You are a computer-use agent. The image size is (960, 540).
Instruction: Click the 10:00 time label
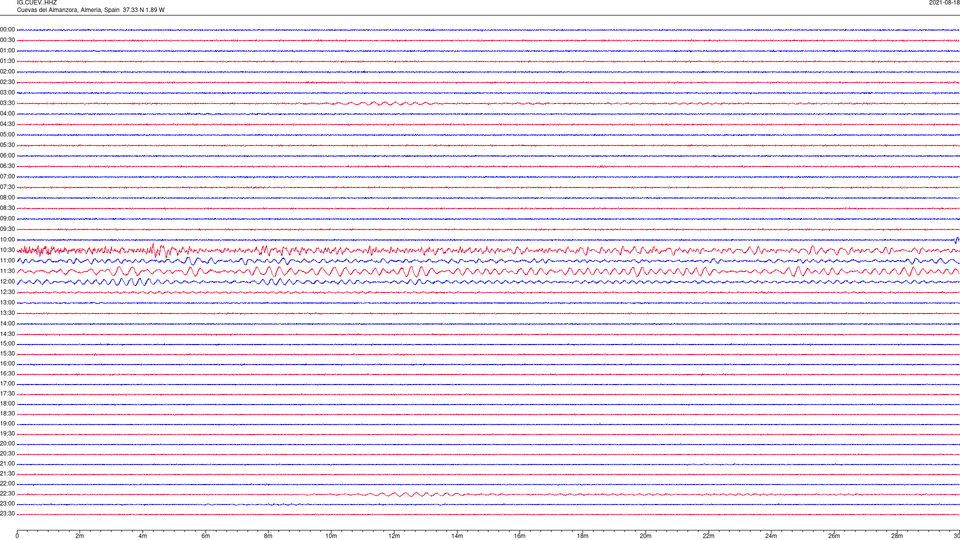point(7,239)
